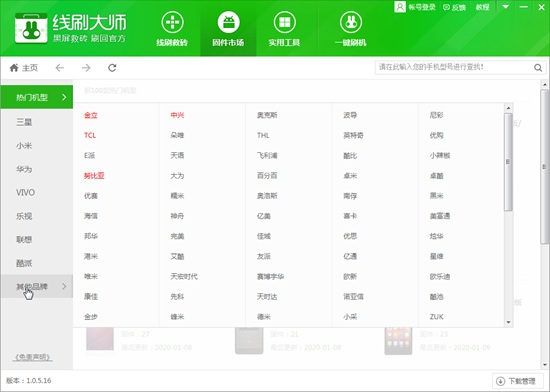Open the 反馈 feedback link
The width and height of the screenshot is (550, 392).
tap(454, 7)
